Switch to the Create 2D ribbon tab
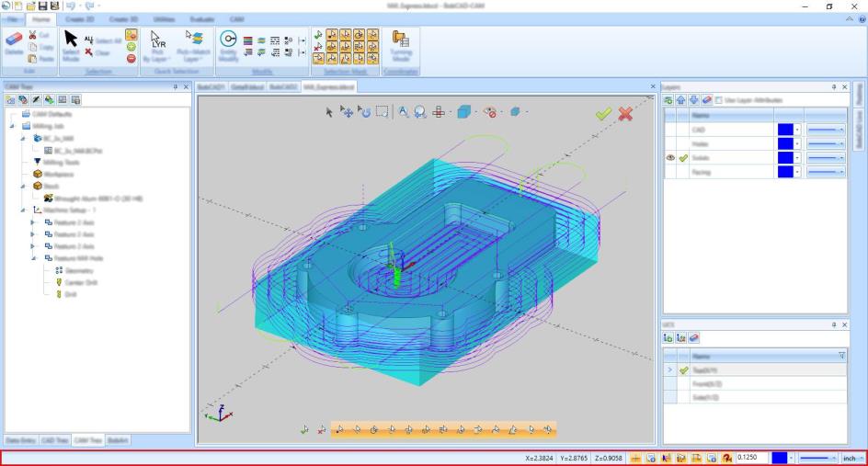The height and width of the screenshot is (466, 868). (79, 18)
